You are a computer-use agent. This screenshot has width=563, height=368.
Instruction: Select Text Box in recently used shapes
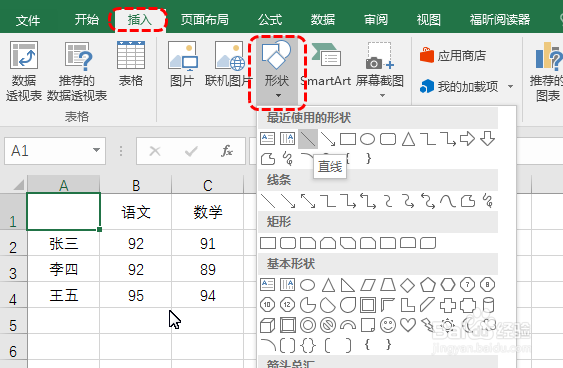click(x=267, y=139)
